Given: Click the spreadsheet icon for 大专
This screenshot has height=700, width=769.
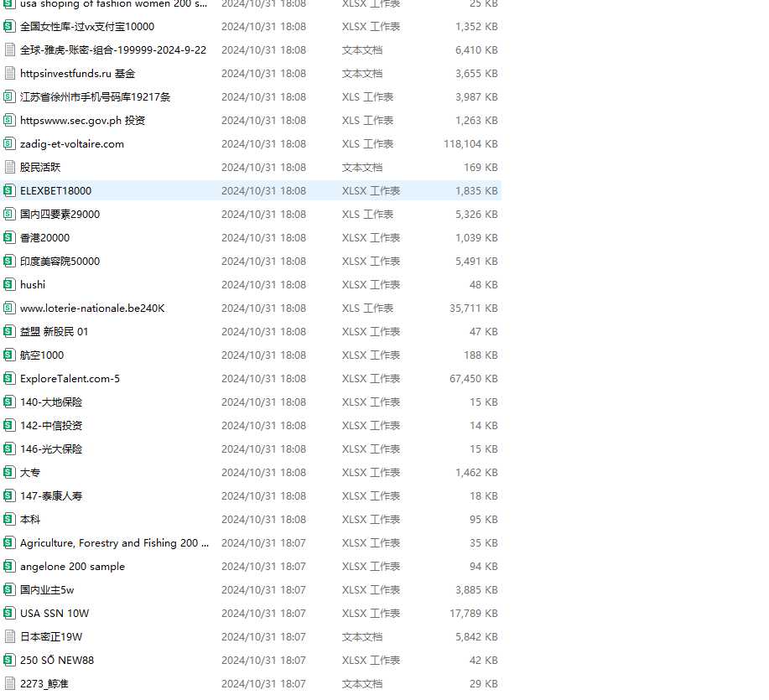Looking at the screenshot, I should click(9, 473).
